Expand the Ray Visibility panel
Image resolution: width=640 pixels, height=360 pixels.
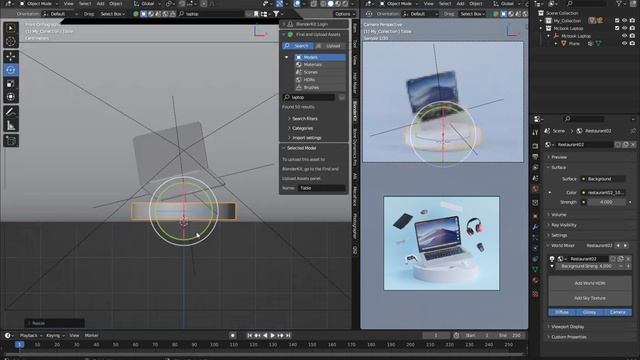click(563, 225)
